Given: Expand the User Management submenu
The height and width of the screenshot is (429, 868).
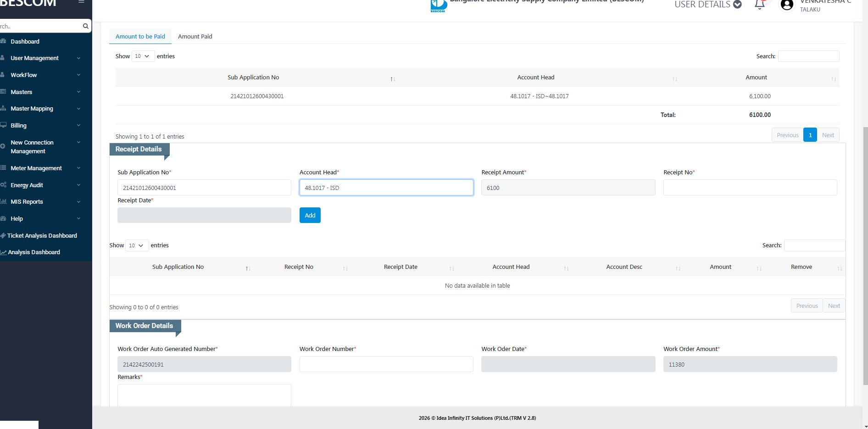Looking at the screenshot, I should (x=78, y=58).
